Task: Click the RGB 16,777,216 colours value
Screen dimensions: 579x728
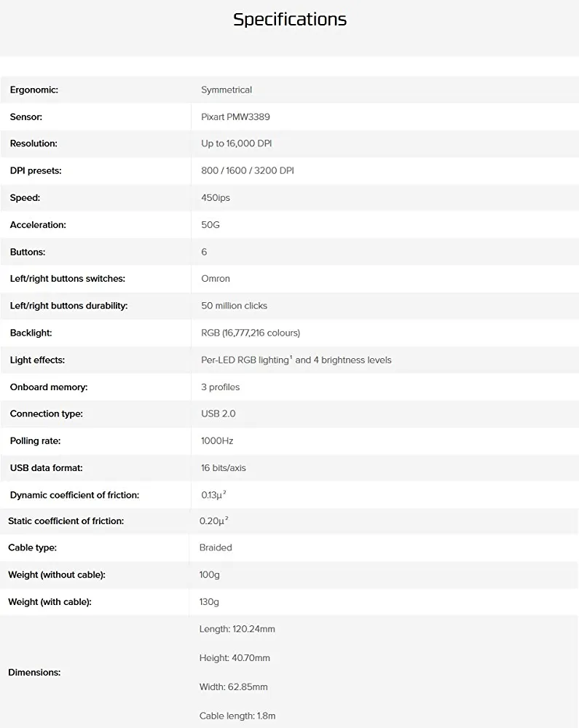Action: 251,333
